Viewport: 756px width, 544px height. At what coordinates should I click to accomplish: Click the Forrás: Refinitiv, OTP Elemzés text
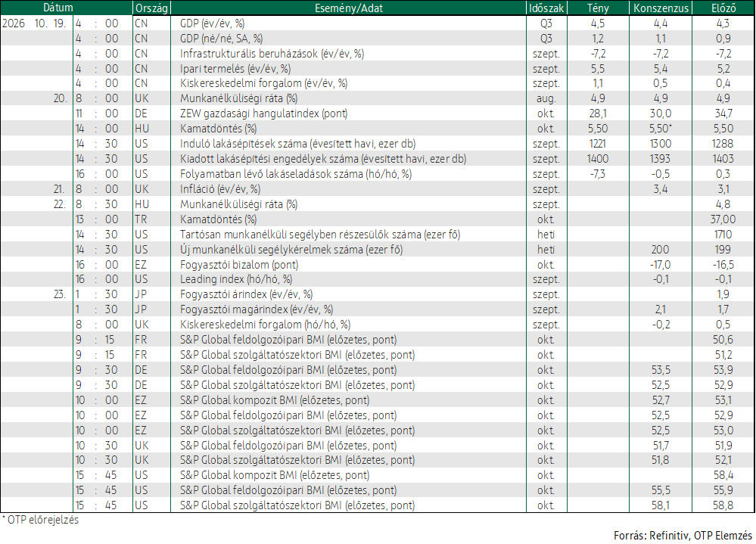pos(683,536)
